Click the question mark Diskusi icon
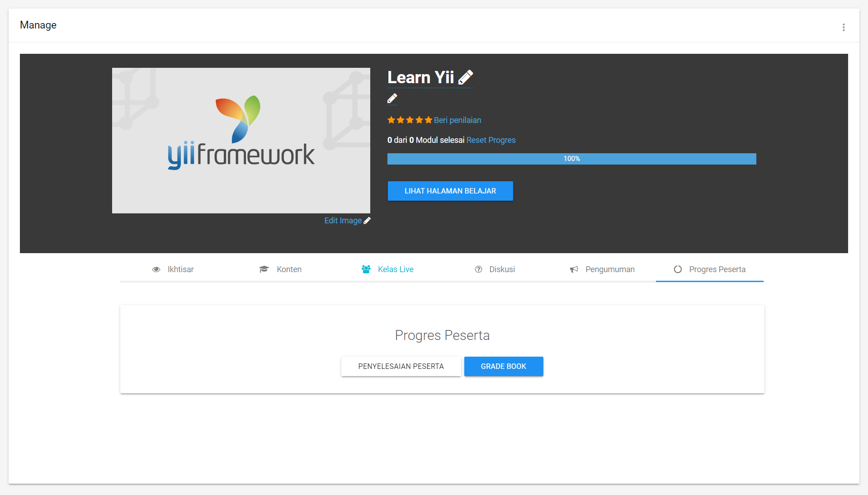Image resolution: width=868 pixels, height=495 pixels. 479,269
